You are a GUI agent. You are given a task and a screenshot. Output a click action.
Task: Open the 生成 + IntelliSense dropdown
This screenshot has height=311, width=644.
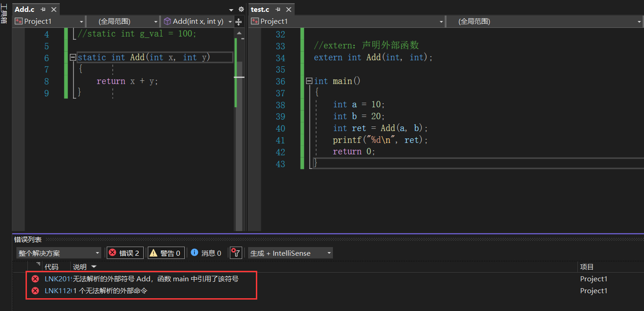point(291,253)
